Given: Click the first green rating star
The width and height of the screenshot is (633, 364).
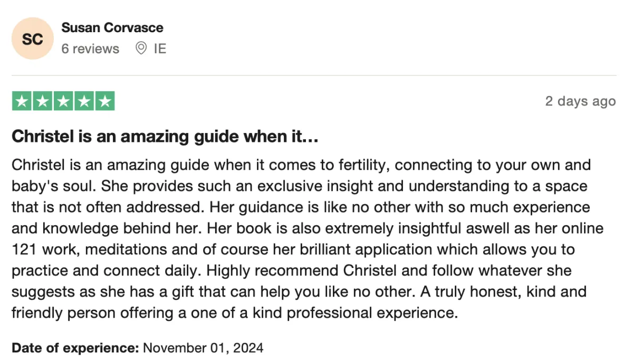Looking at the screenshot, I should [22, 101].
